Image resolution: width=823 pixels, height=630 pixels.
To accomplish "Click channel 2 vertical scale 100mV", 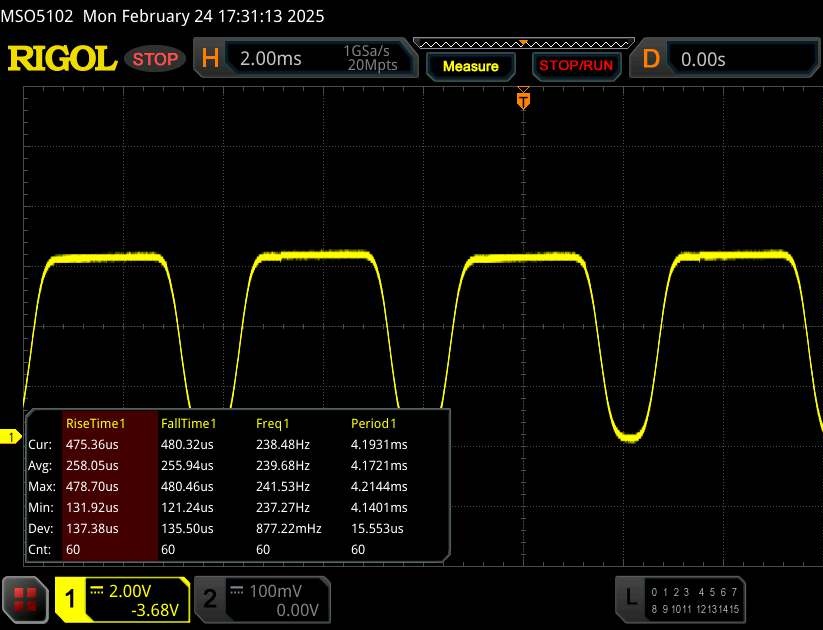I will coord(275,591).
